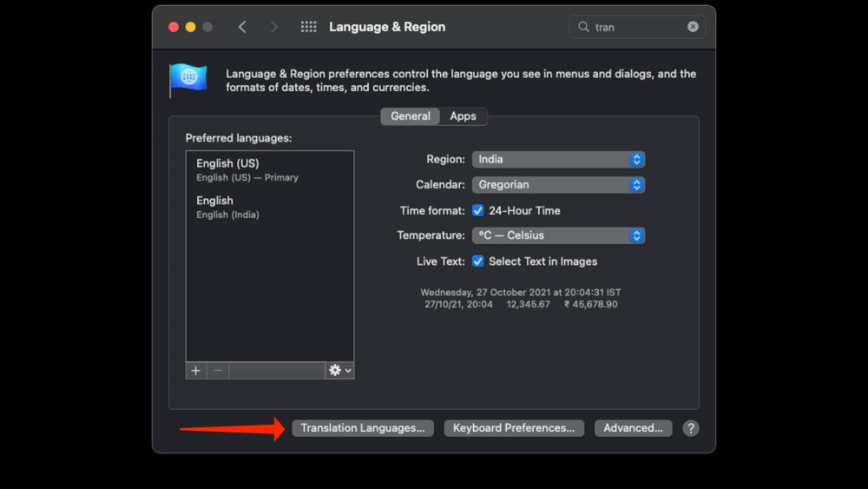Click the Advanced button
868x489 pixels.
[x=633, y=428]
